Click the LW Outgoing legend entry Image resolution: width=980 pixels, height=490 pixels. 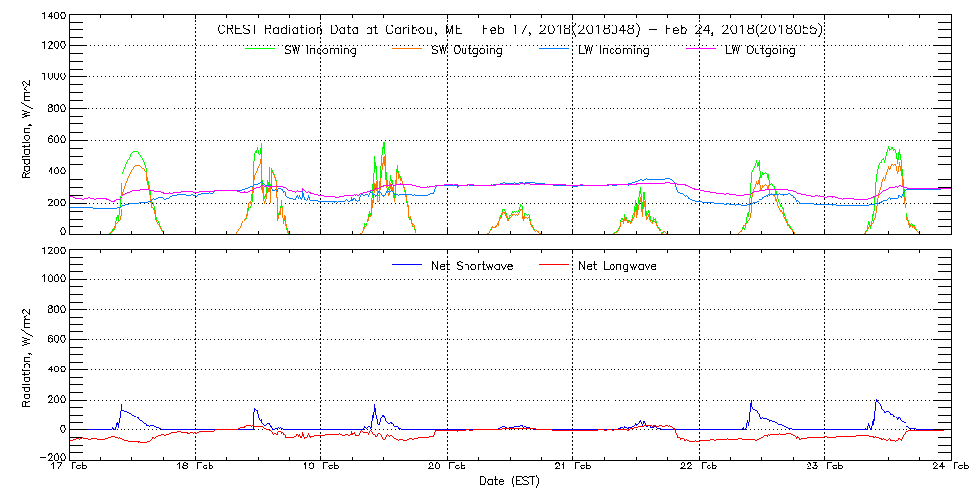click(x=759, y=50)
